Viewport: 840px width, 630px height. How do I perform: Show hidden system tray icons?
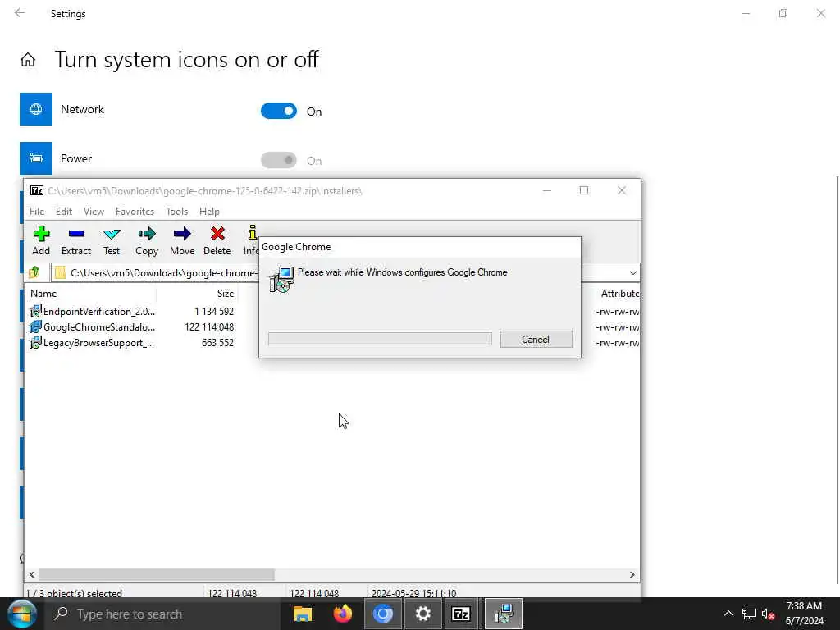tap(728, 614)
